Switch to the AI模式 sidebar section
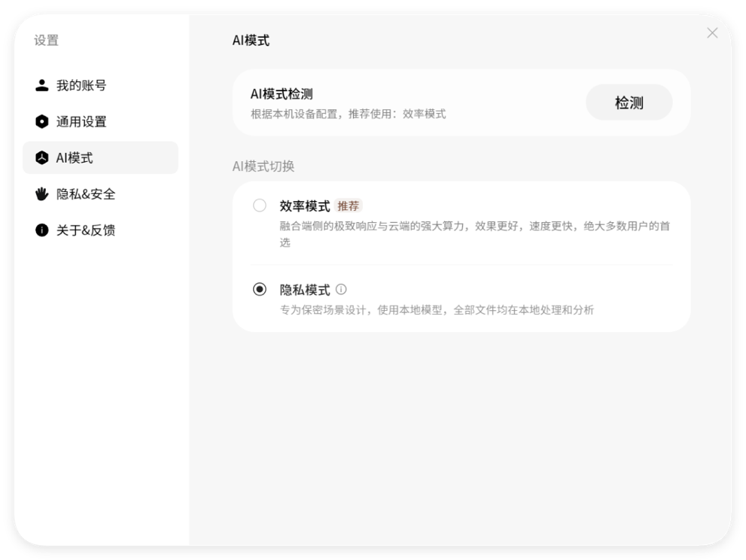The height and width of the screenshot is (560, 746). (x=100, y=157)
